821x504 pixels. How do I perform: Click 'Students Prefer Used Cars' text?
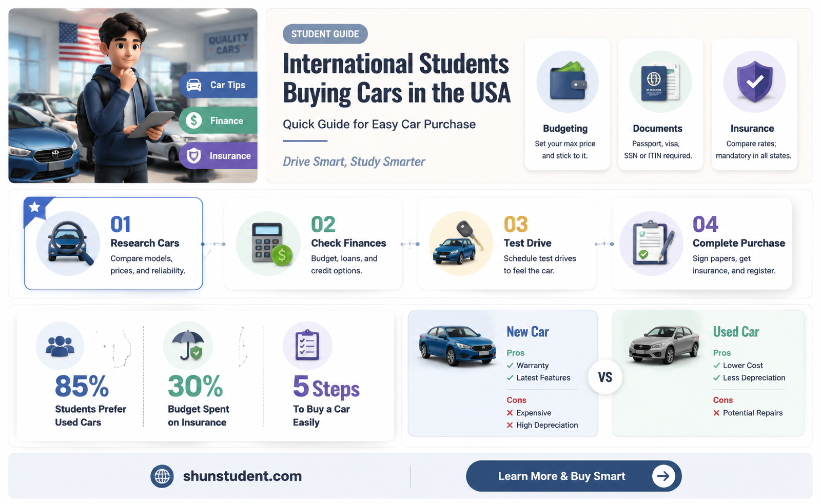pyautogui.click(x=90, y=416)
